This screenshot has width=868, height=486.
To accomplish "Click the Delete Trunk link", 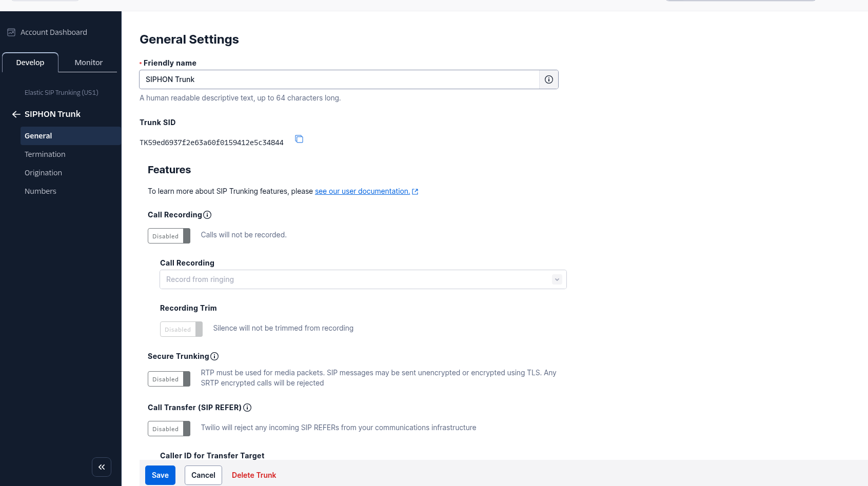I will pos(254,475).
